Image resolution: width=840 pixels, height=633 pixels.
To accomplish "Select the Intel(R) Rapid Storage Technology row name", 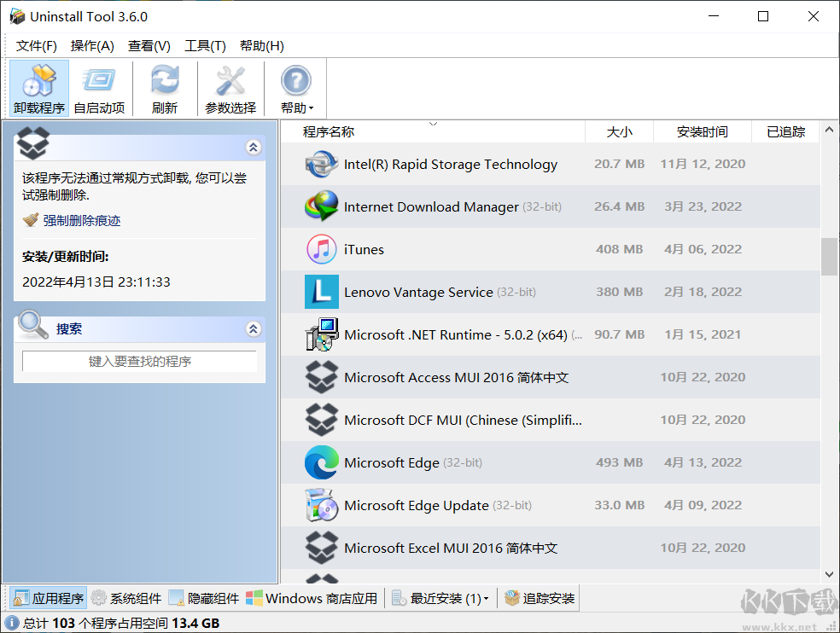I will click(451, 164).
